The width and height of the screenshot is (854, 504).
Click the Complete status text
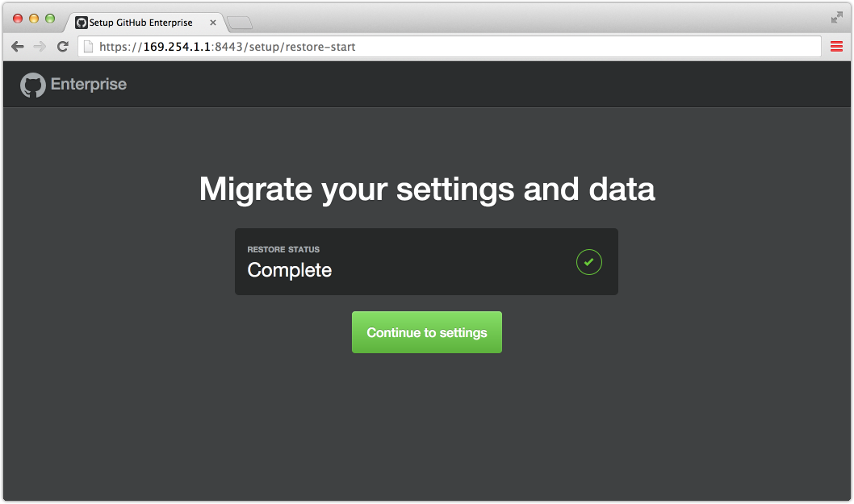(289, 270)
